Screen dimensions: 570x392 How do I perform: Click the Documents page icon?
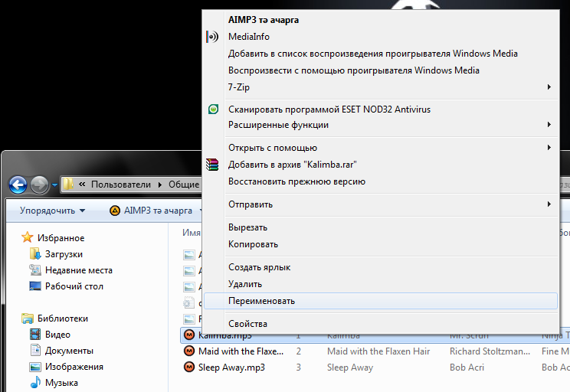[x=35, y=351]
